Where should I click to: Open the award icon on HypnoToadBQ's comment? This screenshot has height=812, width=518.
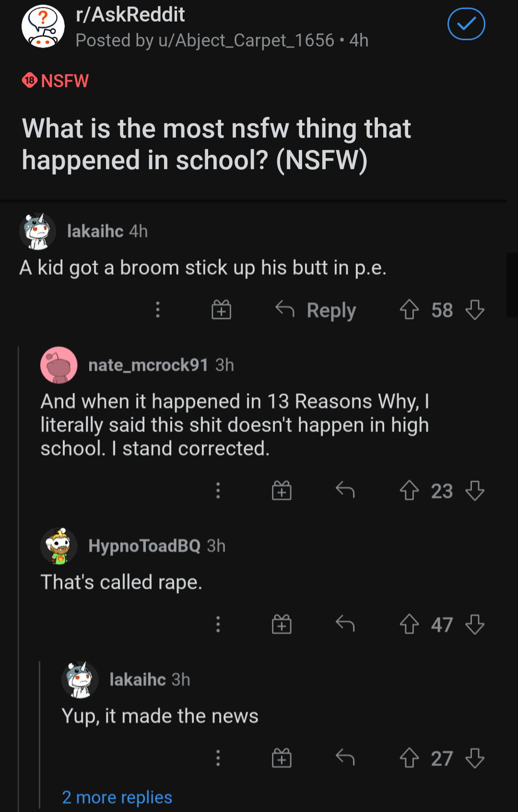pyautogui.click(x=282, y=624)
